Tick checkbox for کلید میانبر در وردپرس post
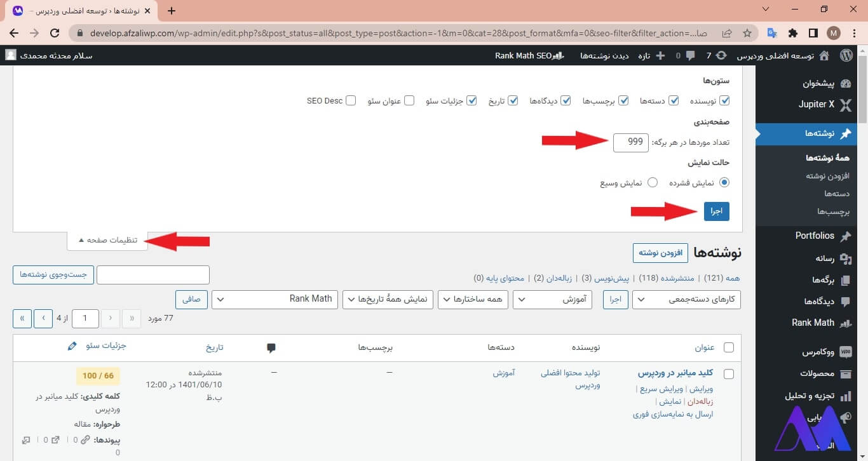Screen dimensions: 868x461 [x=729, y=374]
